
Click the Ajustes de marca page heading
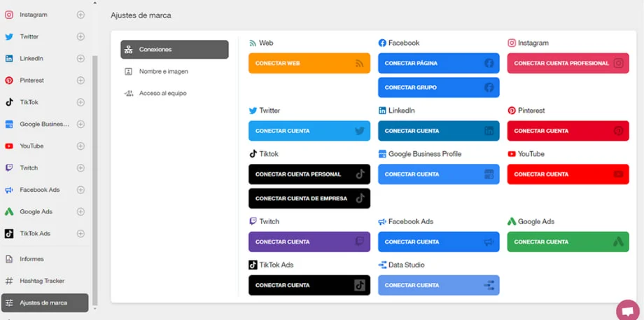(141, 15)
